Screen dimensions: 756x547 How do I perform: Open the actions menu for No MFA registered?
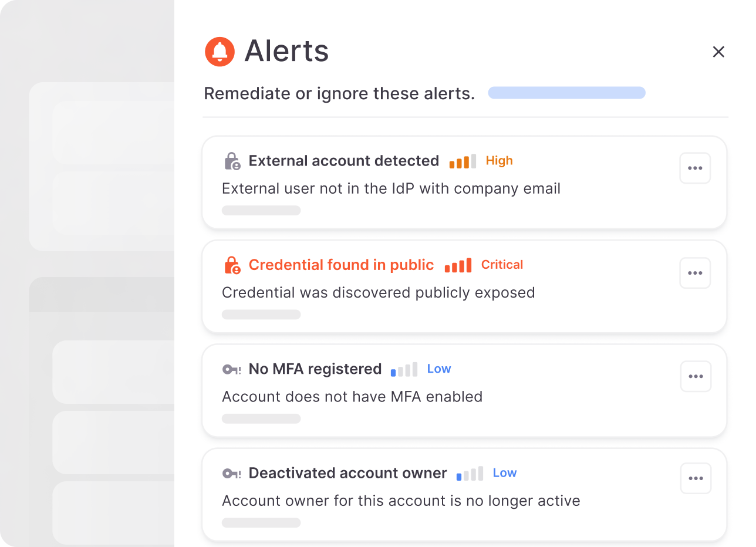click(696, 376)
